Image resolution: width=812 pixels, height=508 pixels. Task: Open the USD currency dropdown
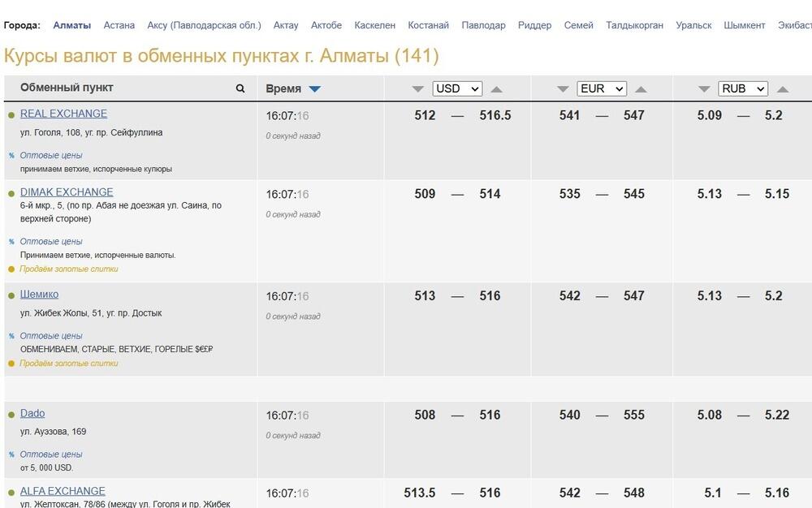[457, 88]
